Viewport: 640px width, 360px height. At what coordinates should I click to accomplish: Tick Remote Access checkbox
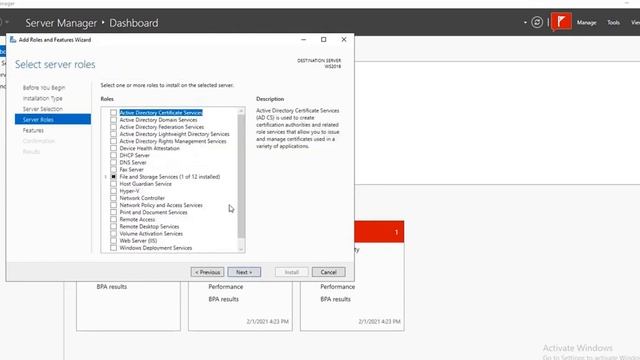coord(113,219)
